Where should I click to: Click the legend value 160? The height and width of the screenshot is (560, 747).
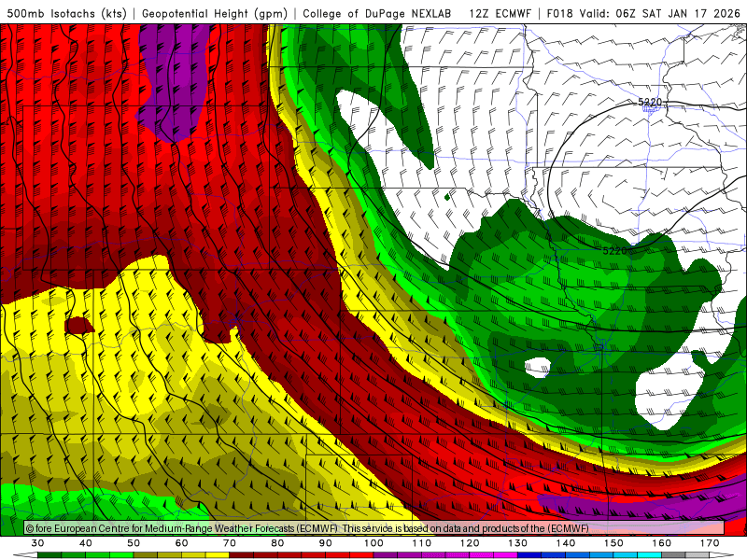662,543
